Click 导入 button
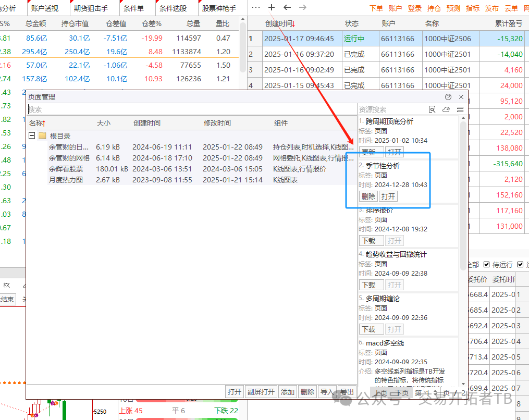529x420 pixels. [x=327, y=392]
